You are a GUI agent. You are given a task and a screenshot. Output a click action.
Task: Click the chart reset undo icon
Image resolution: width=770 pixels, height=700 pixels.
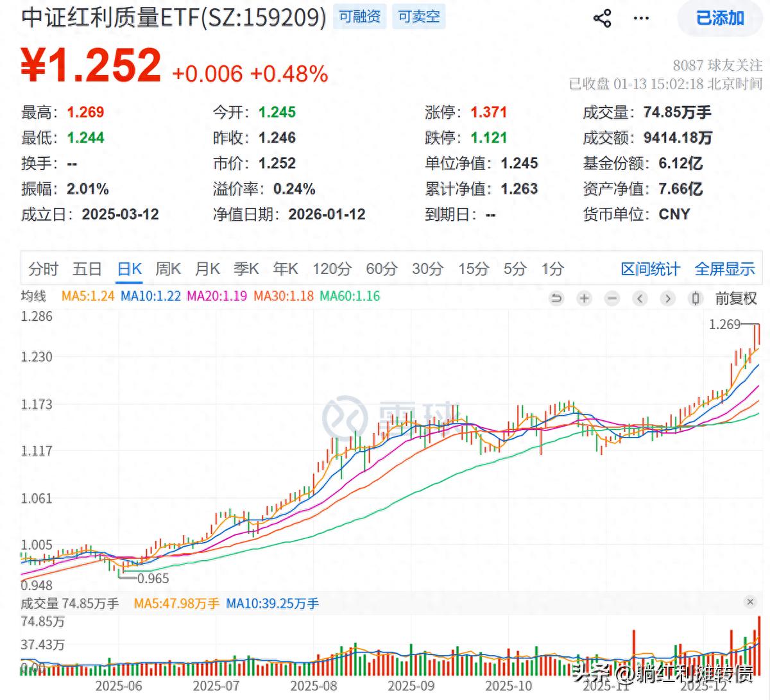[x=556, y=298]
